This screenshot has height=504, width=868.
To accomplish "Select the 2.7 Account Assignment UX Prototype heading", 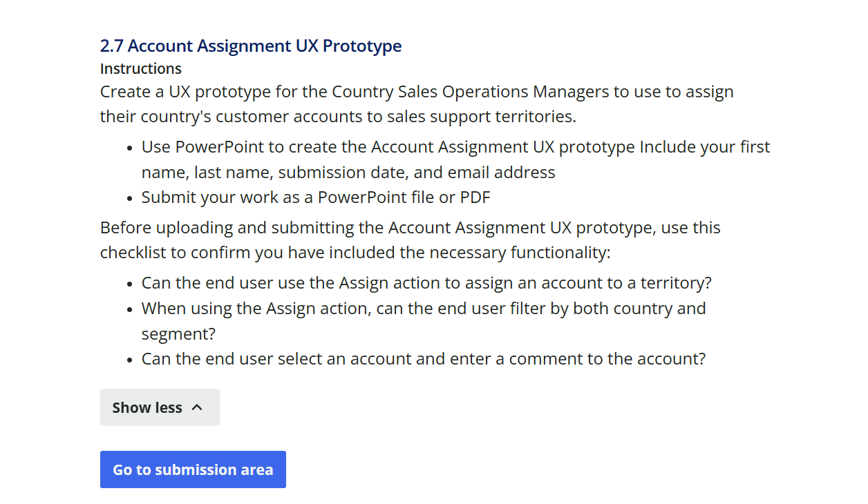I will click(251, 46).
